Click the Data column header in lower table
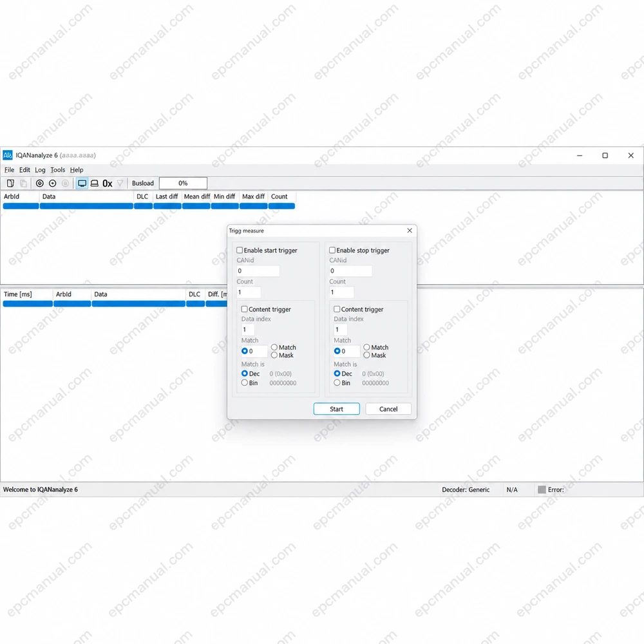This screenshot has height=644, width=644. tap(138, 294)
